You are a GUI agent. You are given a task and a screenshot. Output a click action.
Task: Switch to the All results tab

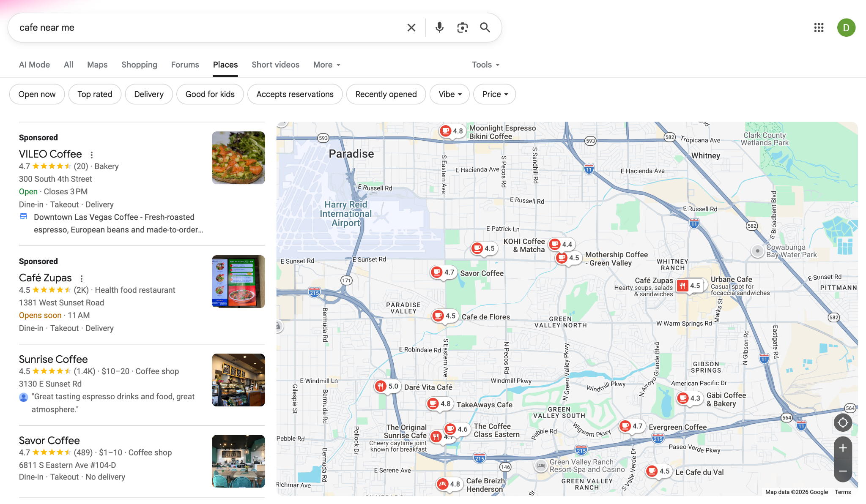pyautogui.click(x=69, y=65)
